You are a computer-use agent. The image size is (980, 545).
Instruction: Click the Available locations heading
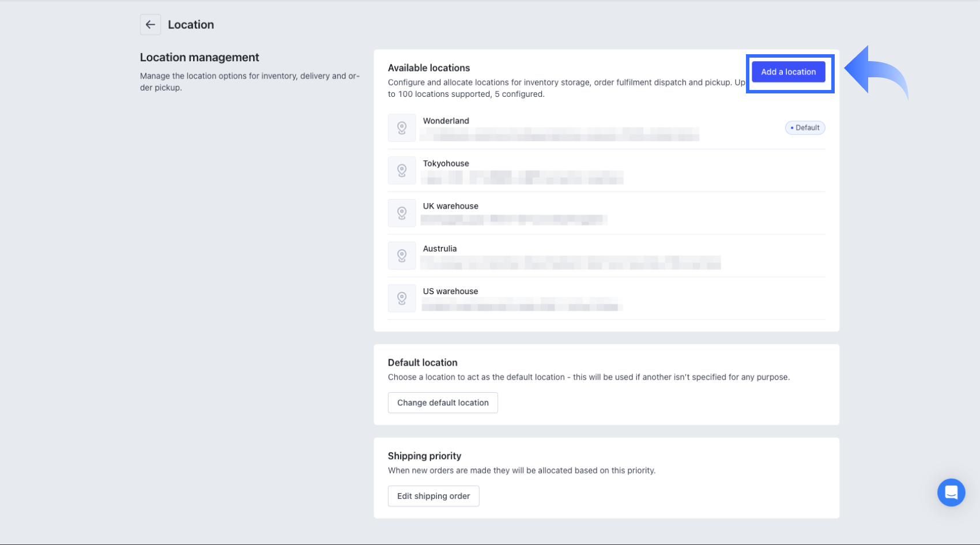[428, 68]
